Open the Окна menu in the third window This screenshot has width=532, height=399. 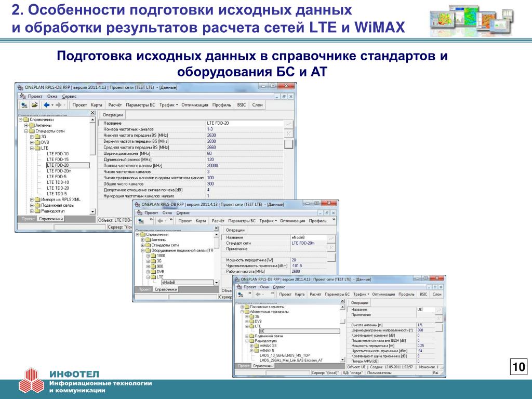[264, 287]
